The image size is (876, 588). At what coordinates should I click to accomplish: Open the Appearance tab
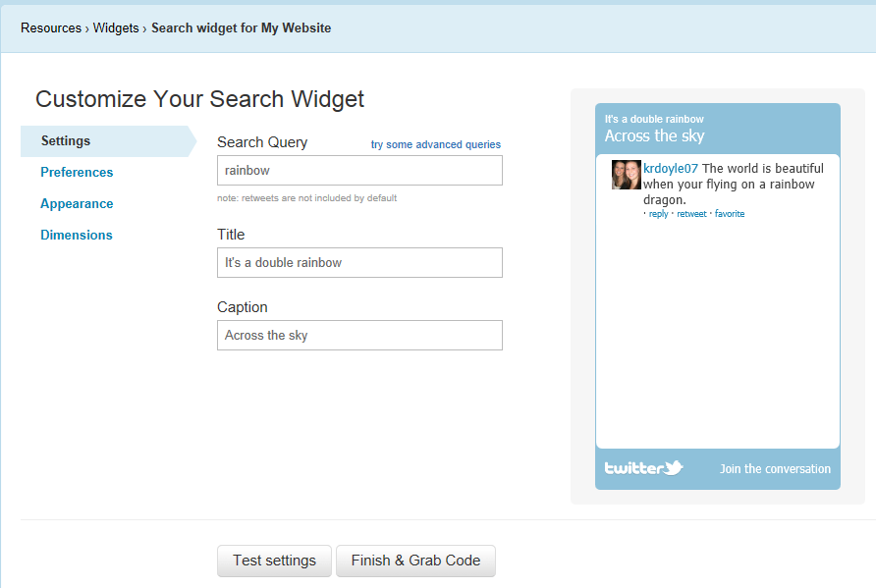tap(77, 204)
